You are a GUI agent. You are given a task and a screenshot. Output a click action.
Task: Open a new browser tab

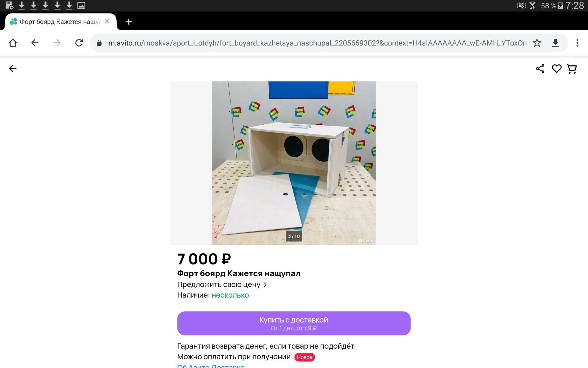pos(129,22)
